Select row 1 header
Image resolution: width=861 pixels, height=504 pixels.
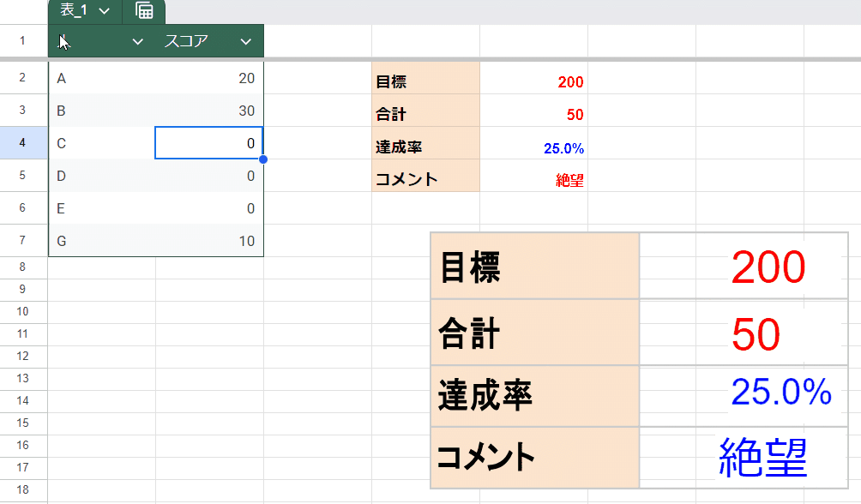(x=22, y=40)
